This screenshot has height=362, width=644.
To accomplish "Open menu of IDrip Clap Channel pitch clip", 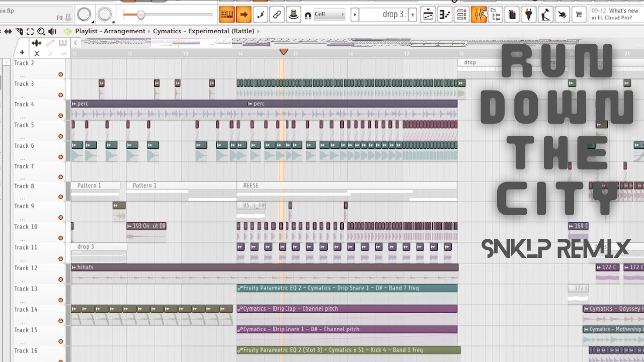I will tap(240, 309).
